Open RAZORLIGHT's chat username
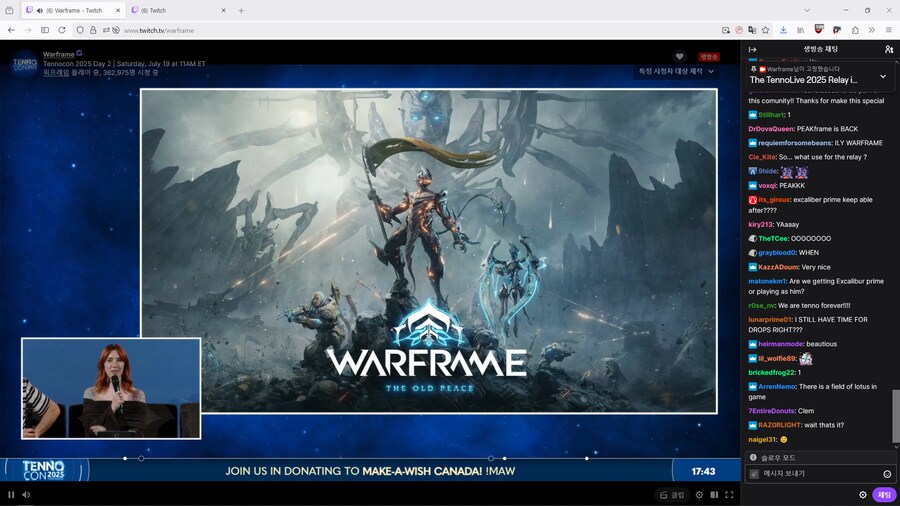Viewport: 900px width, 506px height. 779,425
